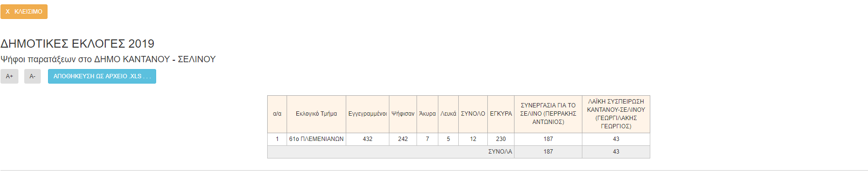This screenshot has height=175, width=868.
Task: Decrease font size with A- button
Action: pyautogui.click(x=32, y=76)
